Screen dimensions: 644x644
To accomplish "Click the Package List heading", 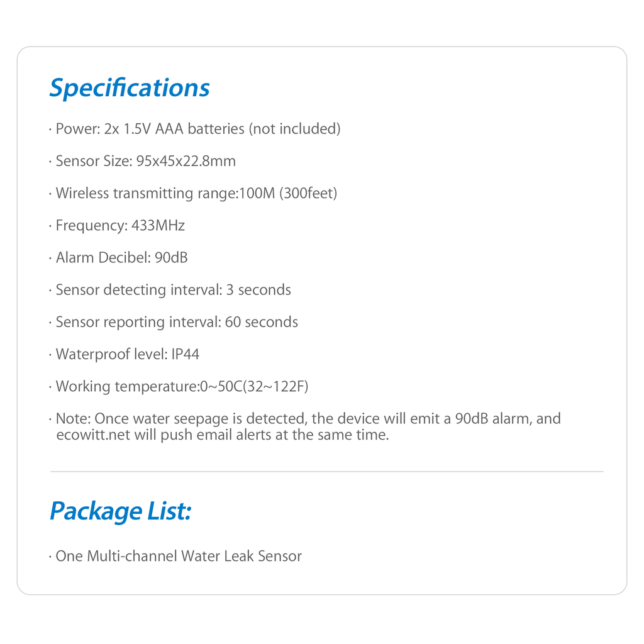I will coord(119,511).
